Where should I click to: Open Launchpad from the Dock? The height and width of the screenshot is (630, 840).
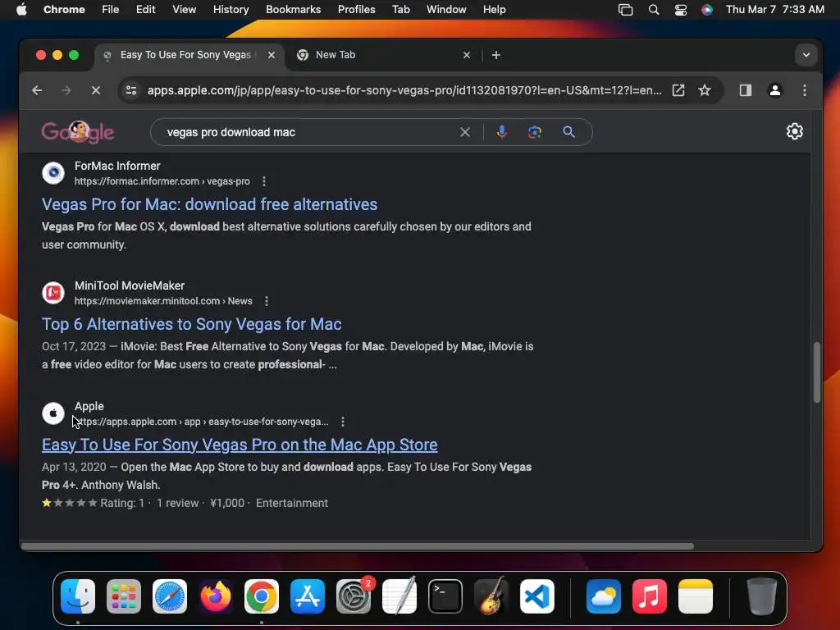pyautogui.click(x=124, y=596)
